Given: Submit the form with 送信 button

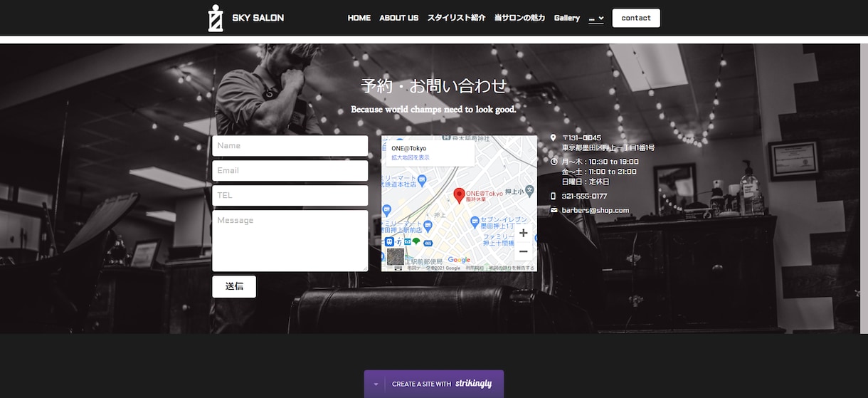Looking at the screenshot, I should (234, 286).
